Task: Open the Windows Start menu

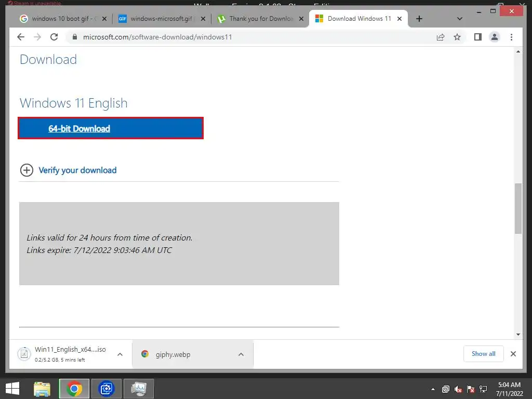Action: coord(12,389)
